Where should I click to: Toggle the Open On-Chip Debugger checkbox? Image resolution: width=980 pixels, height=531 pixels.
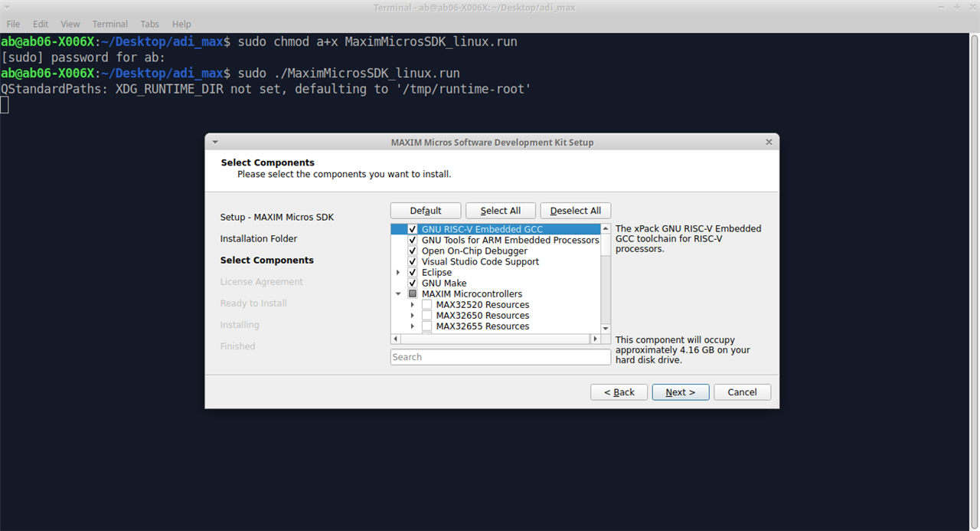[x=413, y=251]
